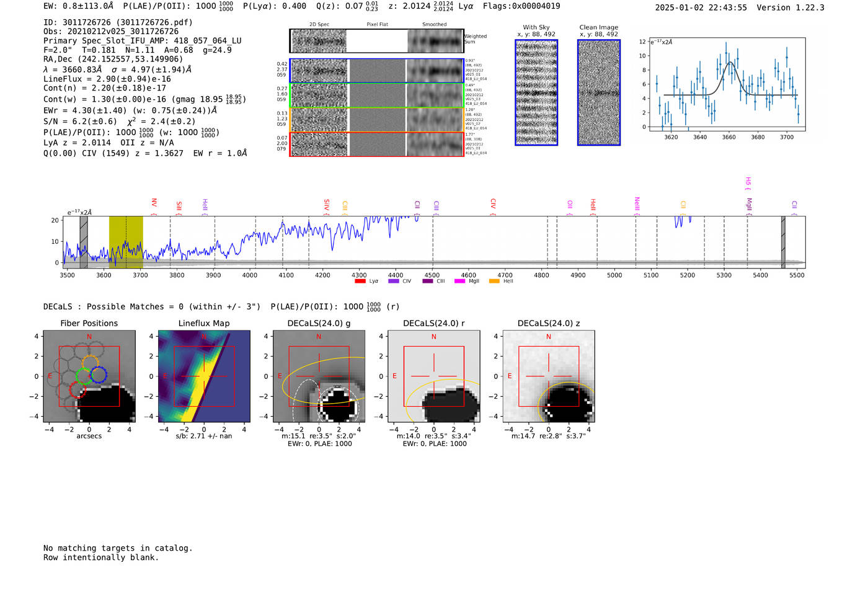The image size is (868, 591).
Task: Click the NV line label above spectrum
Action: click(154, 204)
